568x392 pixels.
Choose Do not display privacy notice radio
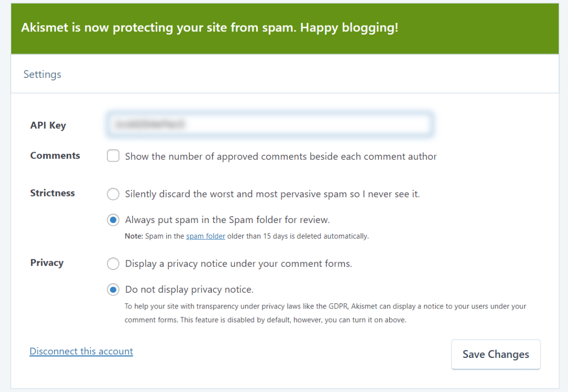[113, 290]
